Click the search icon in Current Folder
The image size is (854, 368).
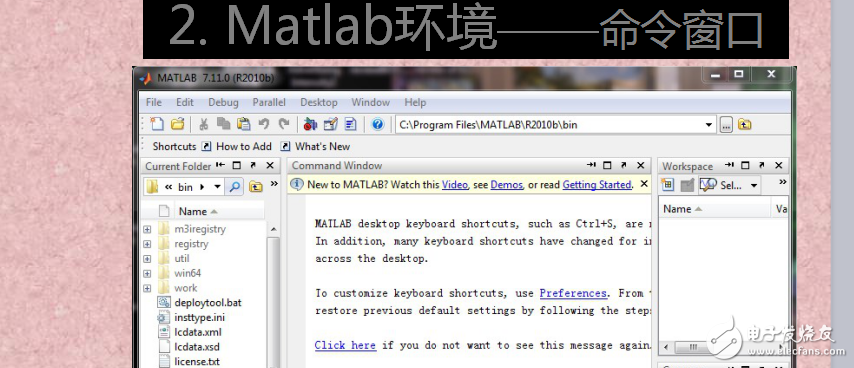click(x=234, y=187)
